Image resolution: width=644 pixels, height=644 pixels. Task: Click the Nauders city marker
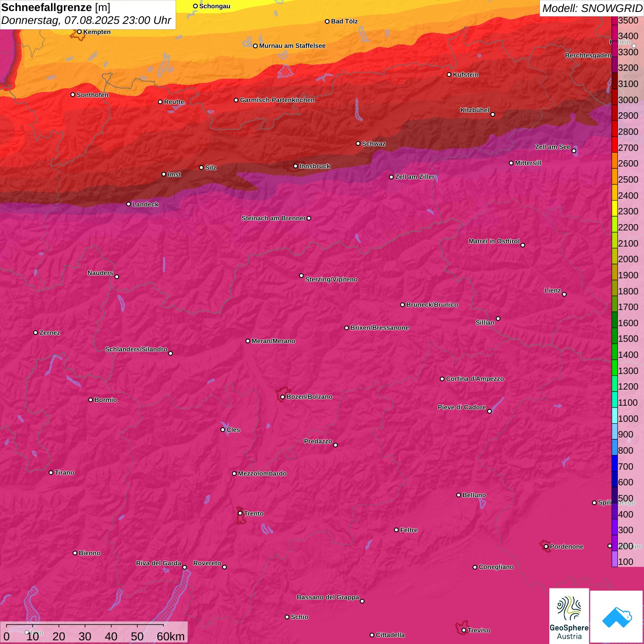click(117, 277)
